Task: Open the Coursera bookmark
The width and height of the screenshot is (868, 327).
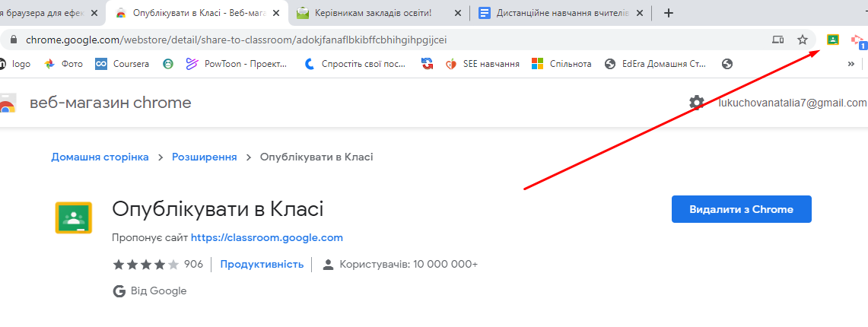Action: (x=122, y=64)
